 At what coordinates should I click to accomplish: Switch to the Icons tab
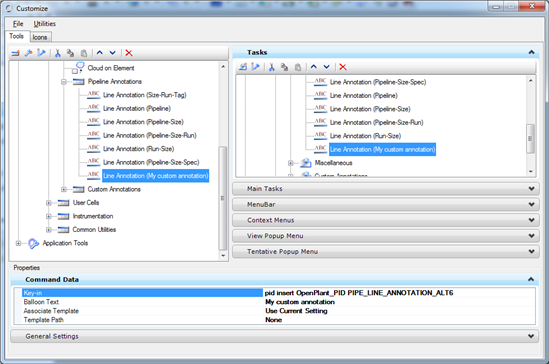pos(40,37)
